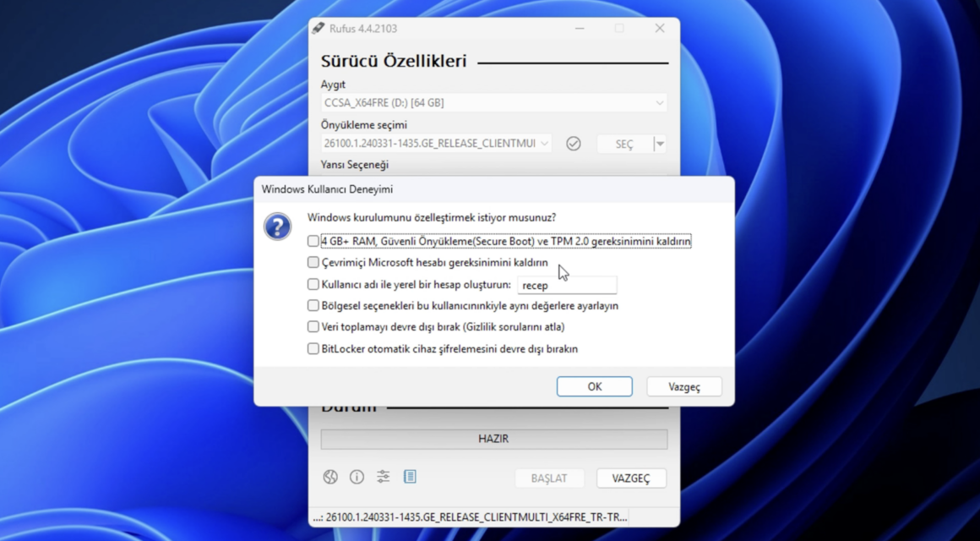Screen dimensions: 980x541
Task: Minimize the Rufus window
Action: pos(580,28)
